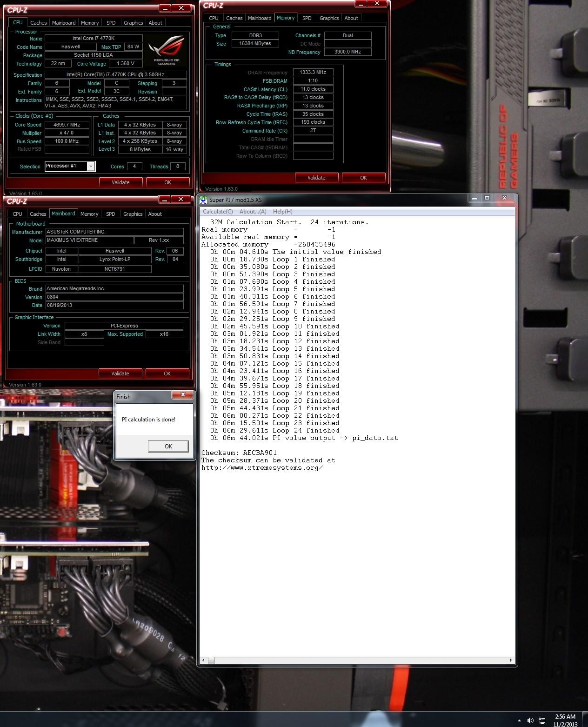Image resolution: width=588 pixels, height=727 pixels.
Task: Open the network connection tray icon
Action: [x=542, y=720]
